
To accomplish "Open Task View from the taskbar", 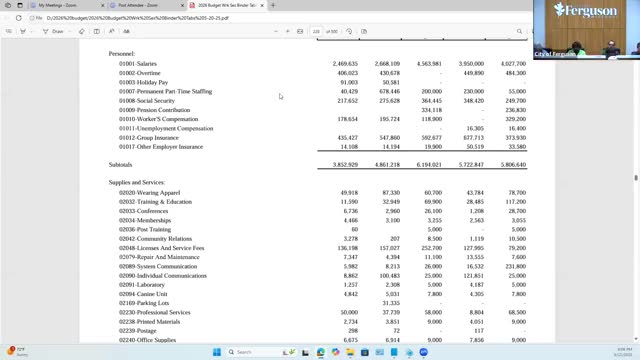I will click(305, 352).
